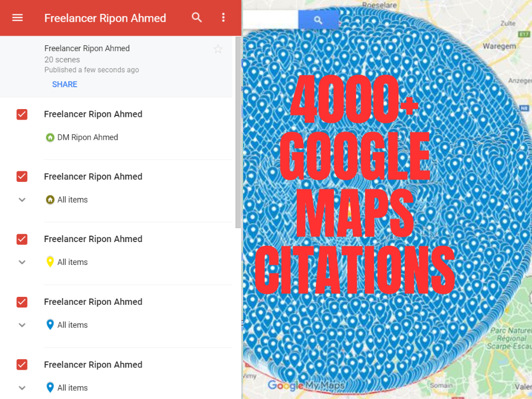532x399 pixels.
Task: Click the search magnifier in the red header
Action: [x=197, y=18]
